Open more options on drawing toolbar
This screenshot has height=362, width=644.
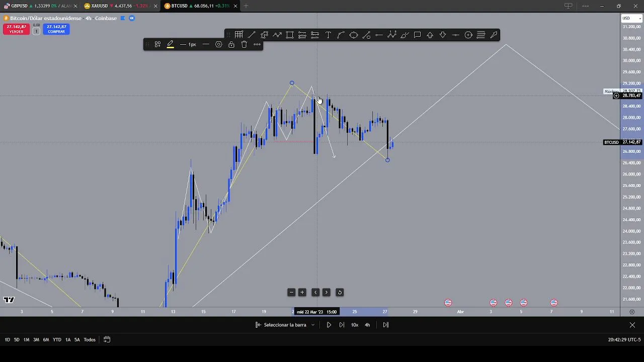(257, 44)
